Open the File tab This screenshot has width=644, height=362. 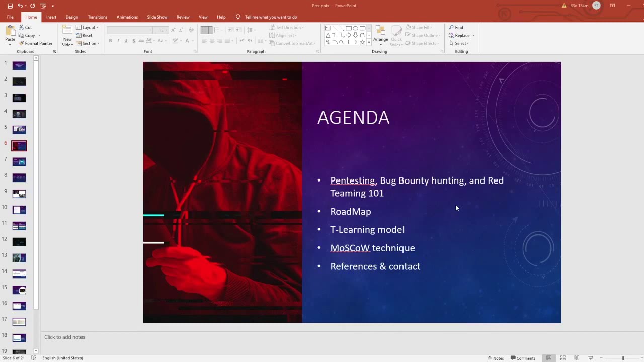[x=10, y=17]
